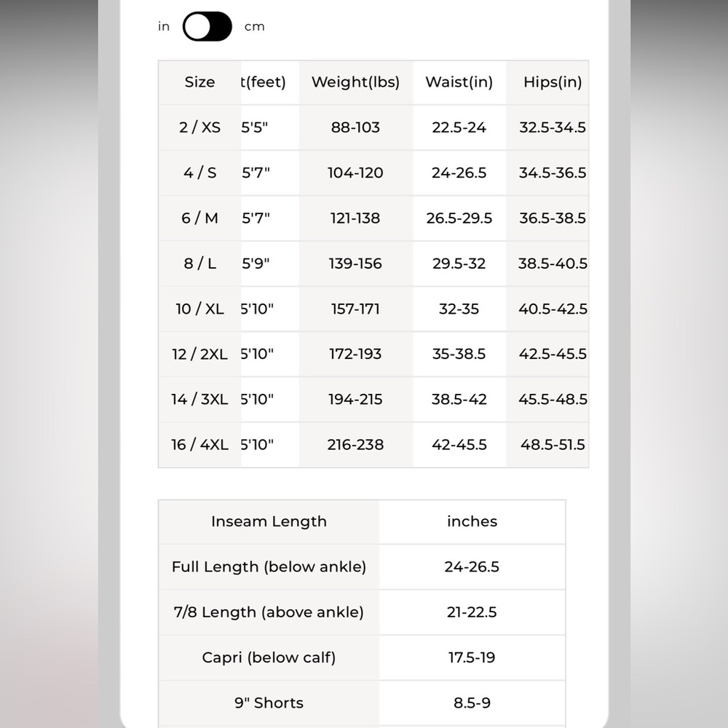
Task: Click the Size column header
Action: click(x=199, y=82)
